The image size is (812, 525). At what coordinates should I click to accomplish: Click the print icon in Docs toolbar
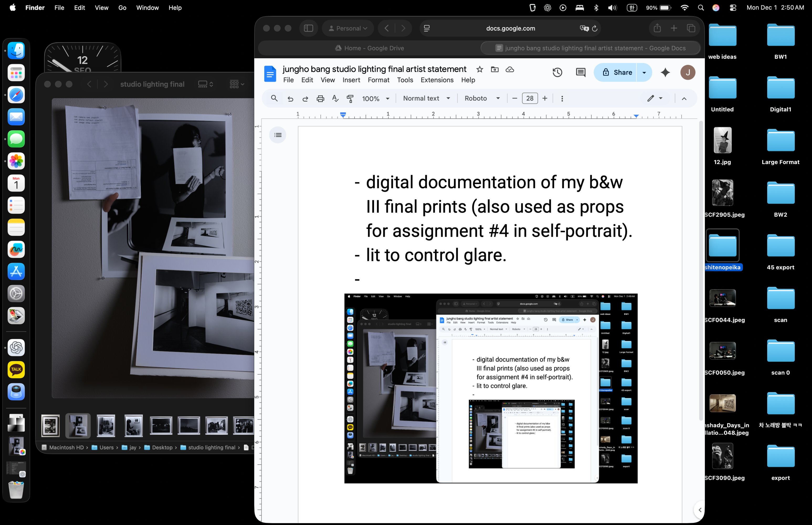(320, 98)
